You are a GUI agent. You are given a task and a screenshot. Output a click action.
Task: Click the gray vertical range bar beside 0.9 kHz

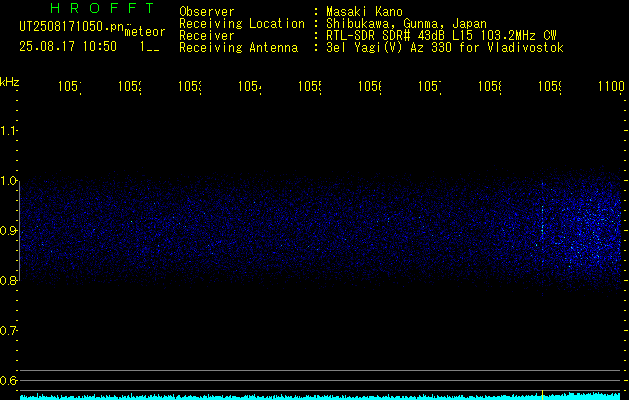(x=19, y=231)
